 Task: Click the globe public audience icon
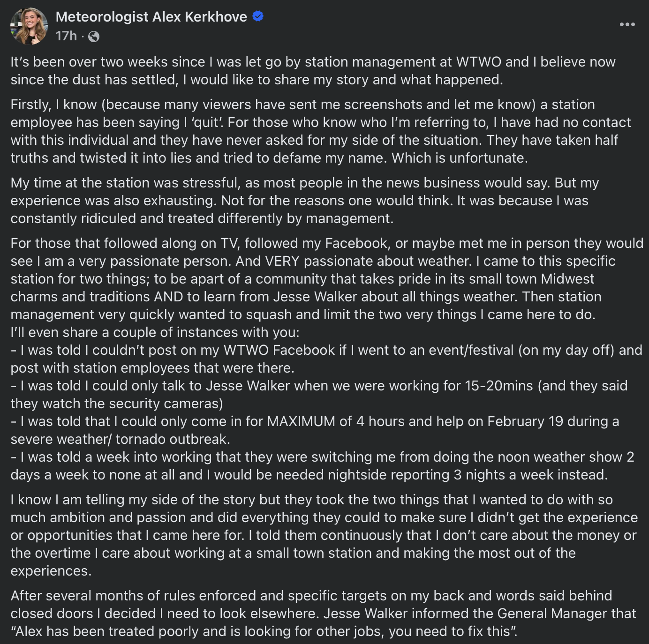pyautogui.click(x=94, y=37)
